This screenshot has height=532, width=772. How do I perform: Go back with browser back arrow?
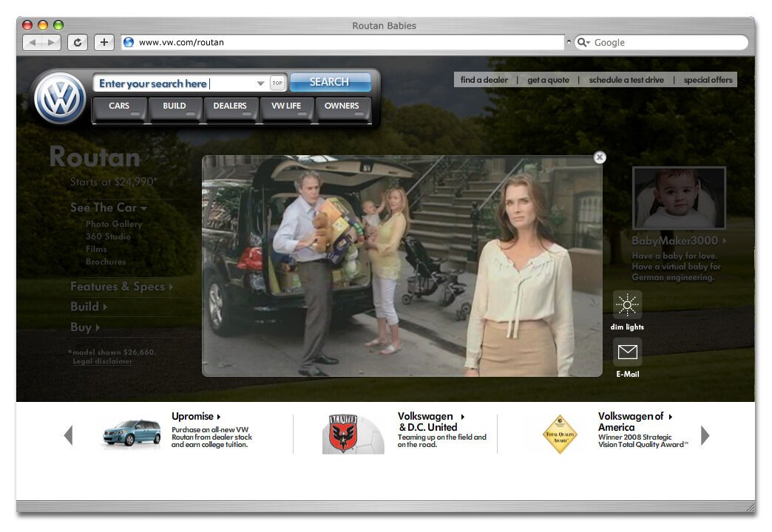pyautogui.click(x=33, y=42)
